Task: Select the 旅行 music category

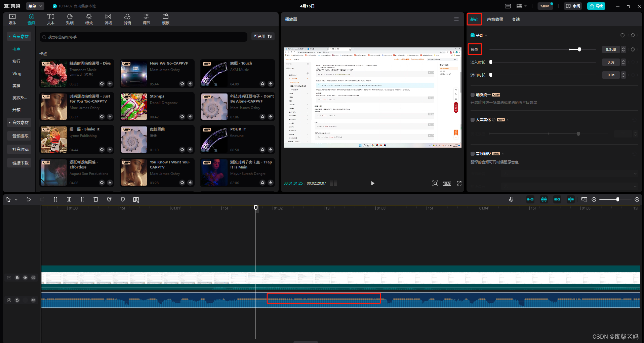Action: coord(16,62)
